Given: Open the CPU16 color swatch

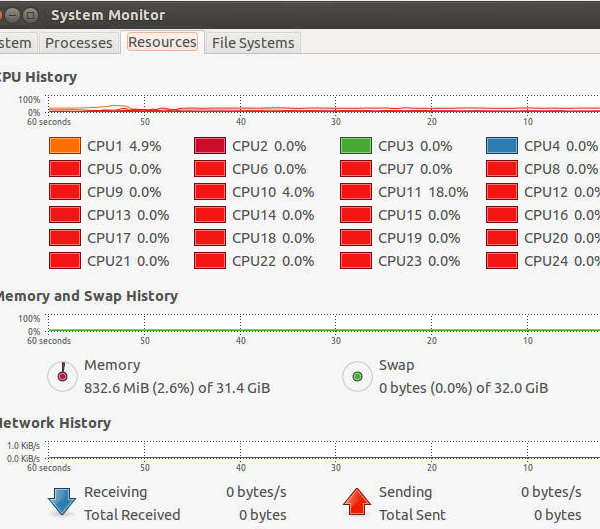Looking at the screenshot, I should point(502,215).
